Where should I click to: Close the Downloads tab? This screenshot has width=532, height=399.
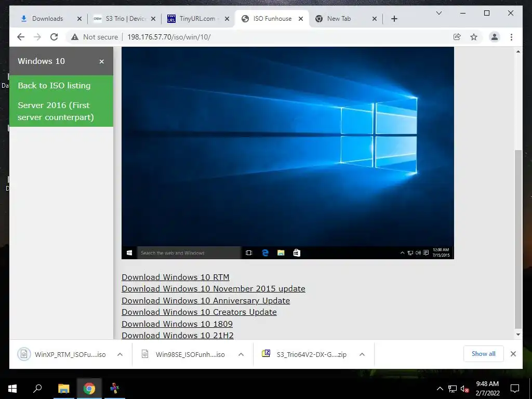tap(79, 19)
